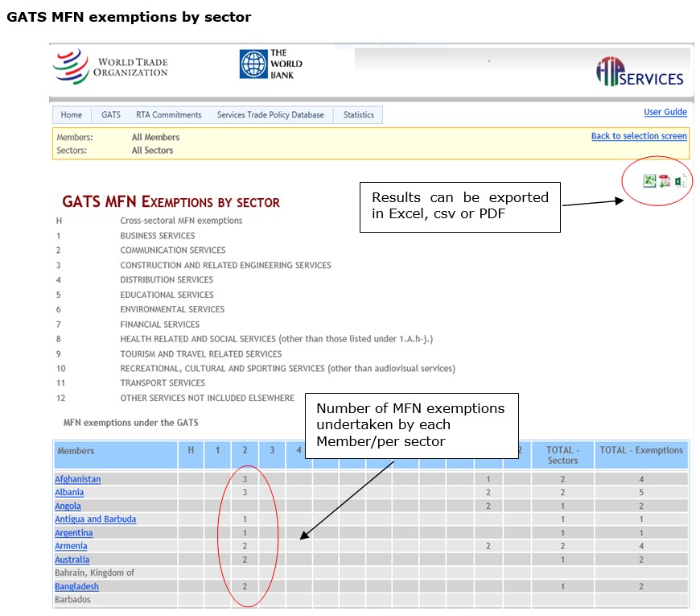Open the Armenia member link
Image resolution: width=700 pixels, height=616 pixels.
(x=71, y=546)
